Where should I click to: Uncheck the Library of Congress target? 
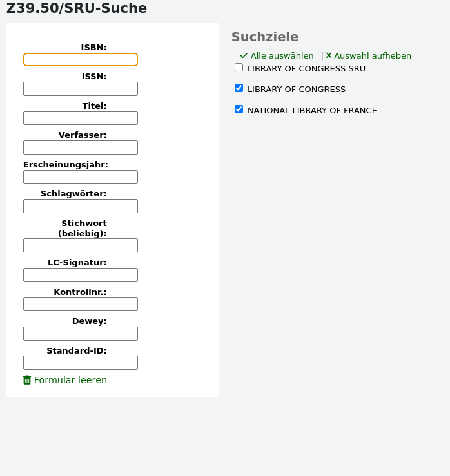pos(239,88)
